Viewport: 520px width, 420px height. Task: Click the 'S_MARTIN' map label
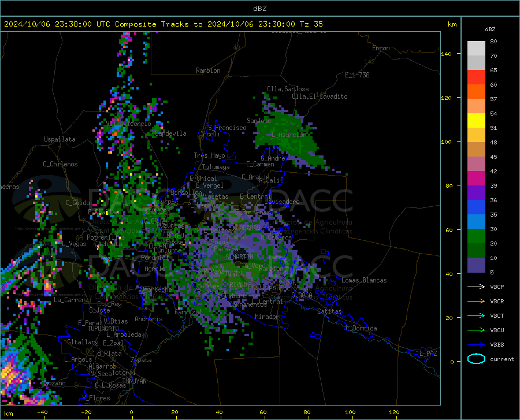click(x=239, y=257)
